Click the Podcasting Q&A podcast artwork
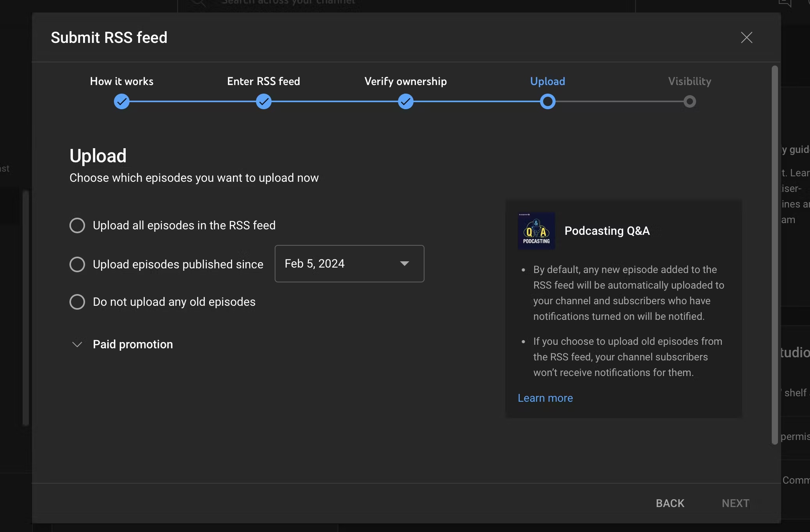 pos(536,231)
